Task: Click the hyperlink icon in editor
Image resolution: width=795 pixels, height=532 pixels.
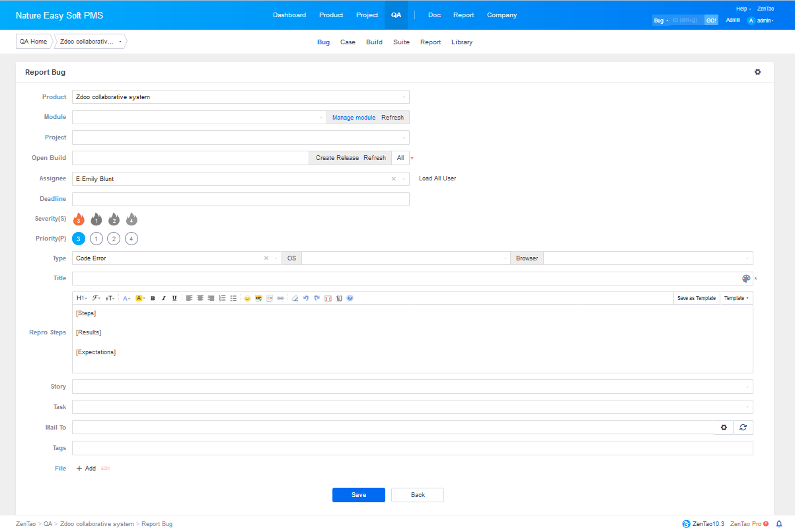Action: [280, 298]
